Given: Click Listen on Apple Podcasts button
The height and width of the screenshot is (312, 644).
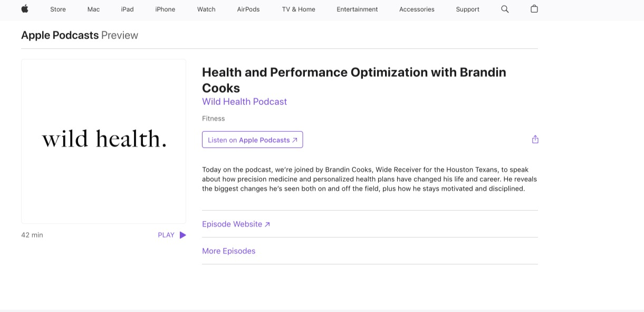Looking at the screenshot, I should 252,140.
